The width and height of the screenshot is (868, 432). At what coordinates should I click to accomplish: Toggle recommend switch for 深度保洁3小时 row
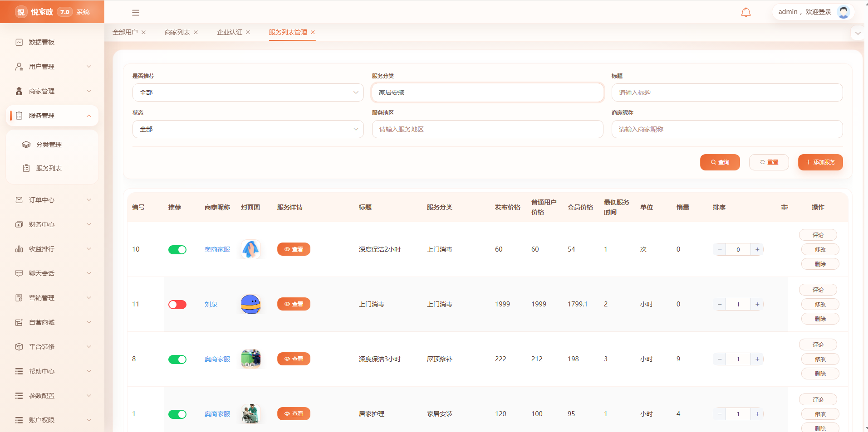177,359
